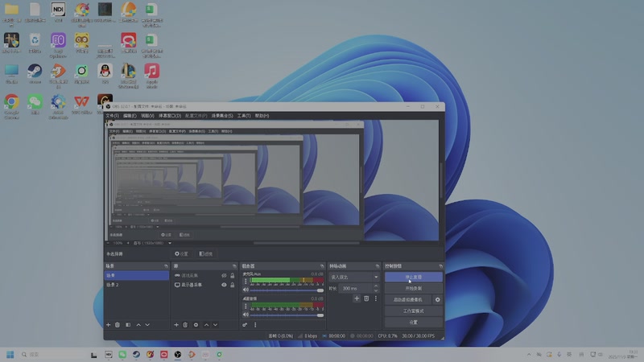
Task: Select the first scene in Scenes list
Action: coord(136,275)
